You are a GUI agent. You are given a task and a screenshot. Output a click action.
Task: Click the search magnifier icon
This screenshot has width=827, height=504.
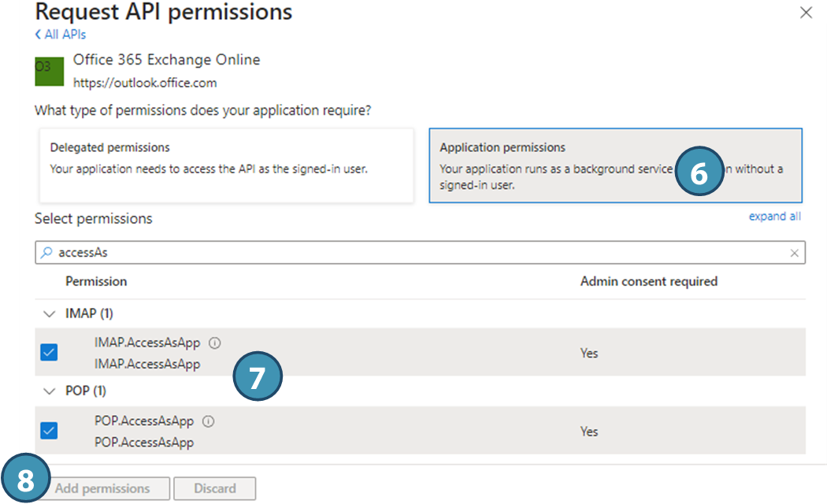tap(46, 253)
